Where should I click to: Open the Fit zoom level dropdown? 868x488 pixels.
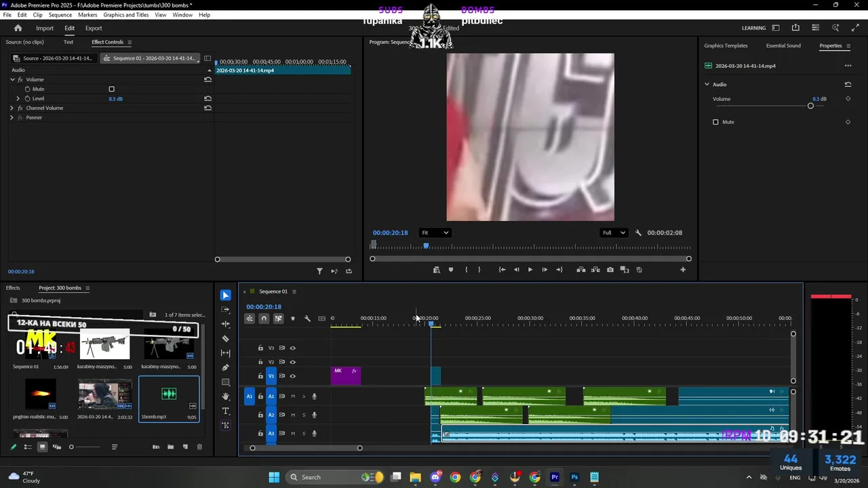[435, 232]
